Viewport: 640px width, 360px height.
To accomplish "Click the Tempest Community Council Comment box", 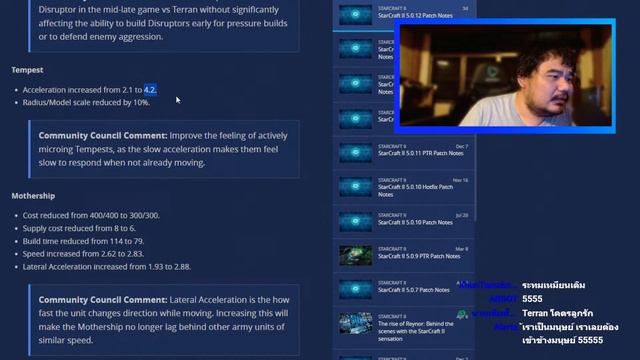I will [x=164, y=149].
